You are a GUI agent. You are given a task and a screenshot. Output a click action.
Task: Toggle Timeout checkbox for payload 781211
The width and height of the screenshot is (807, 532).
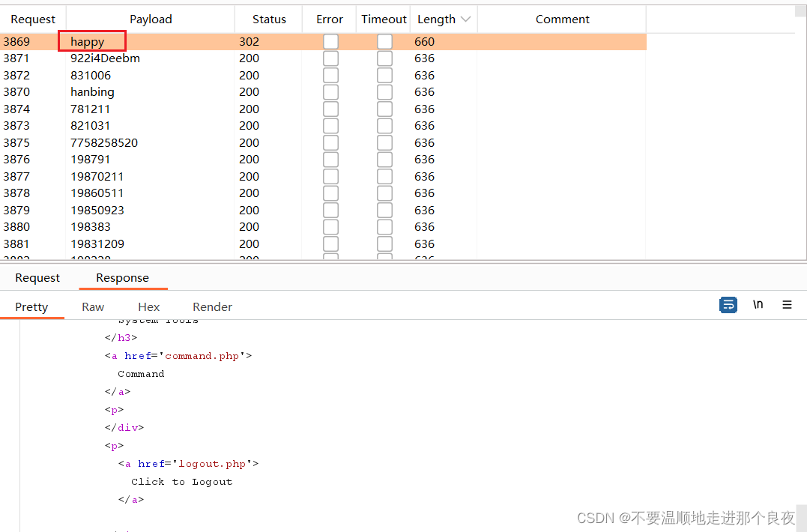tap(384, 109)
